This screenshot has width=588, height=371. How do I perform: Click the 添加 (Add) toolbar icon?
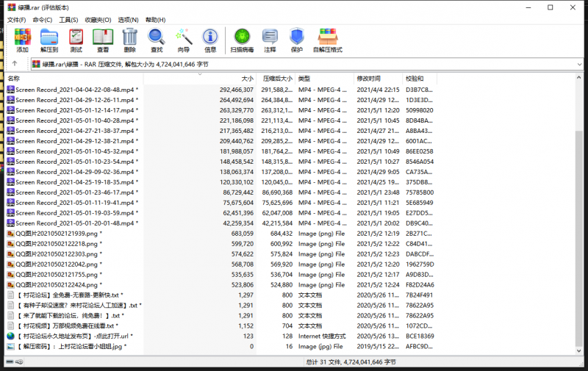22,39
